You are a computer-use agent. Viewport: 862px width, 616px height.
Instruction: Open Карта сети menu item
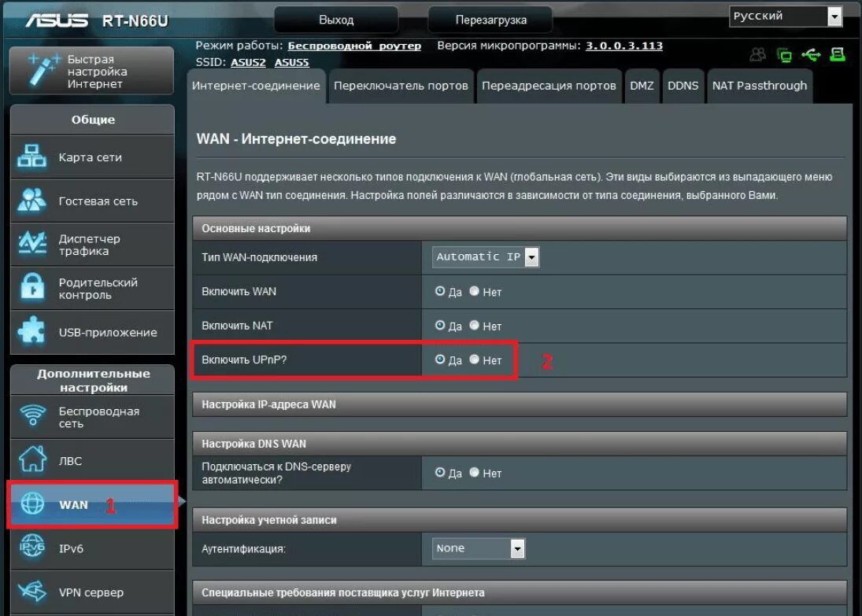[x=92, y=157]
